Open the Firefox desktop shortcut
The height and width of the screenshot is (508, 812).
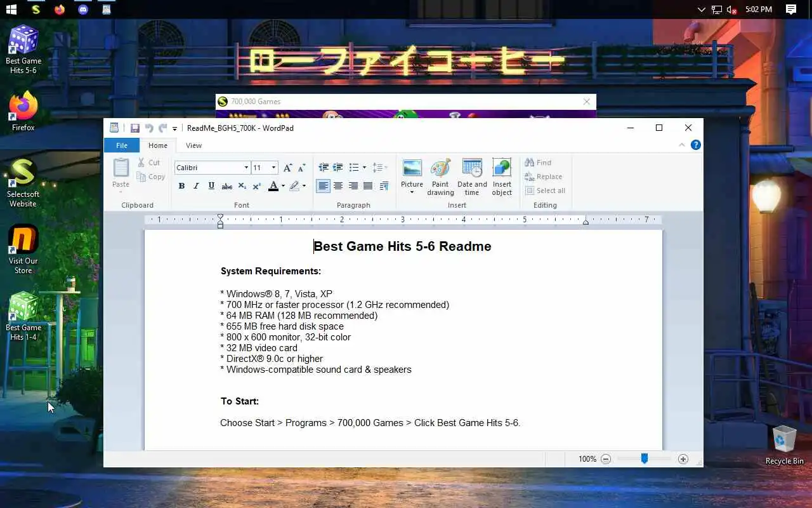23,112
